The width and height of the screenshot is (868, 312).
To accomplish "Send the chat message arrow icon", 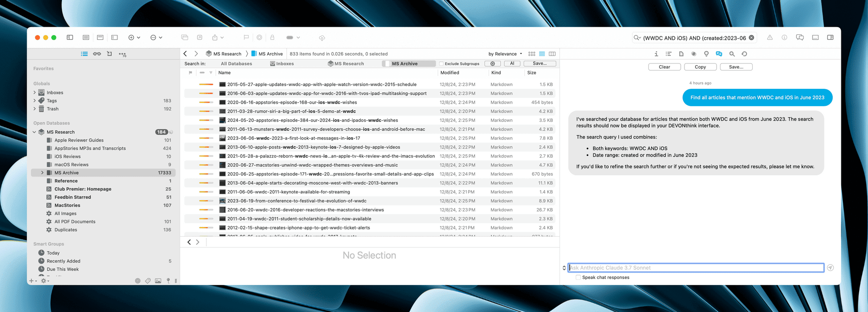I will (x=830, y=268).
